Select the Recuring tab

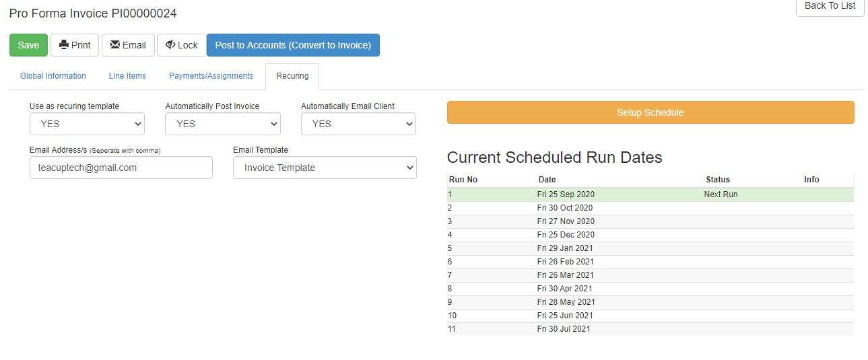tap(292, 76)
